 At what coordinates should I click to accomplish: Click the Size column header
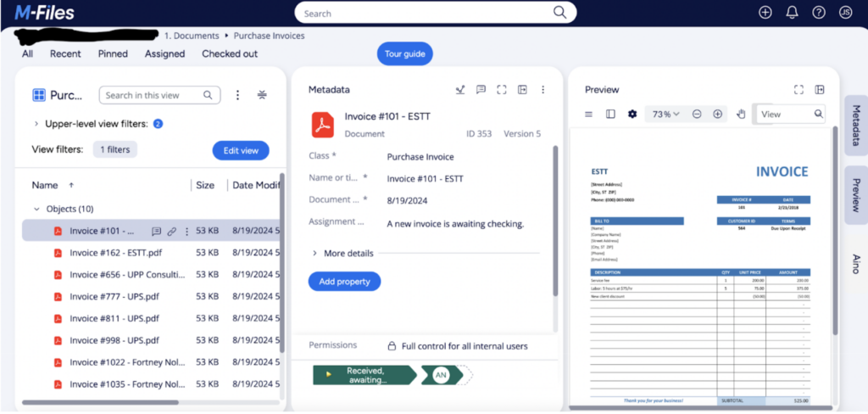[205, 185]
